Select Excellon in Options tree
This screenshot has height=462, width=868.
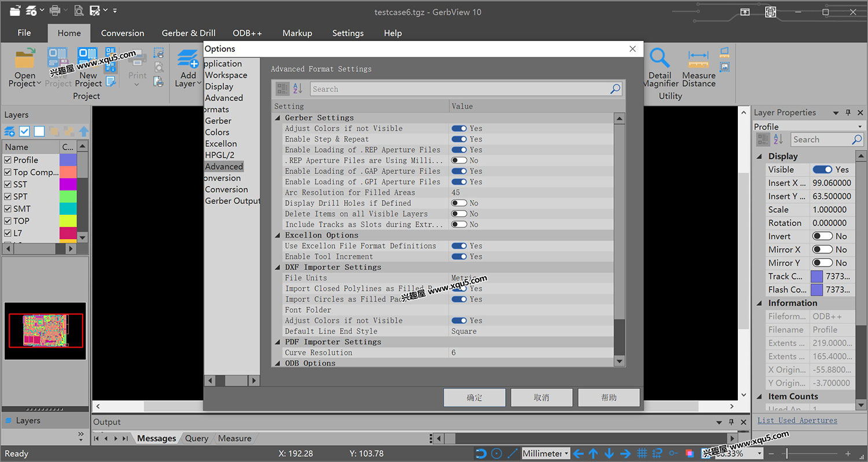click(221, 143)
